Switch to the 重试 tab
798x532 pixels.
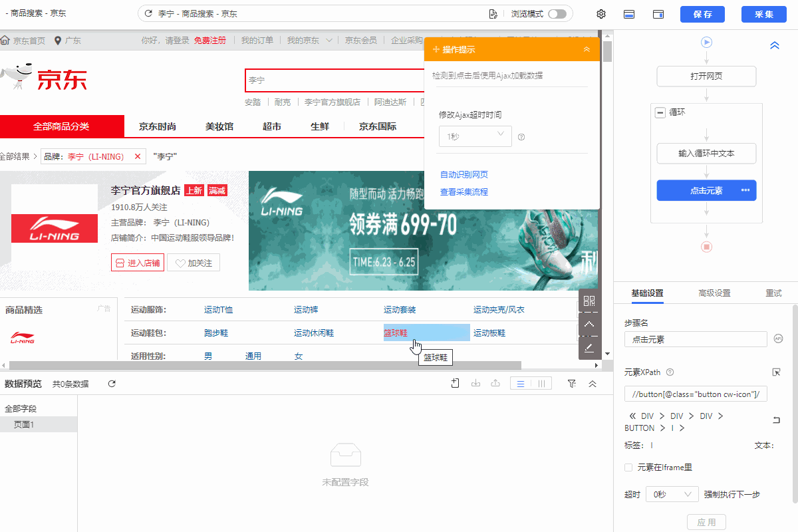pos(773,293)
